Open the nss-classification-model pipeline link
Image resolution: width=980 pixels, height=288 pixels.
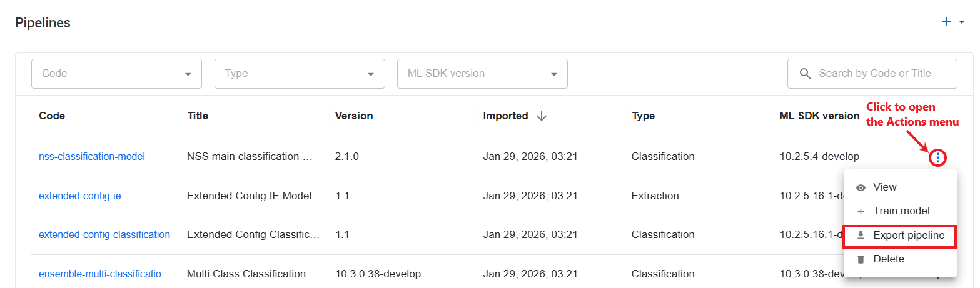92,157
